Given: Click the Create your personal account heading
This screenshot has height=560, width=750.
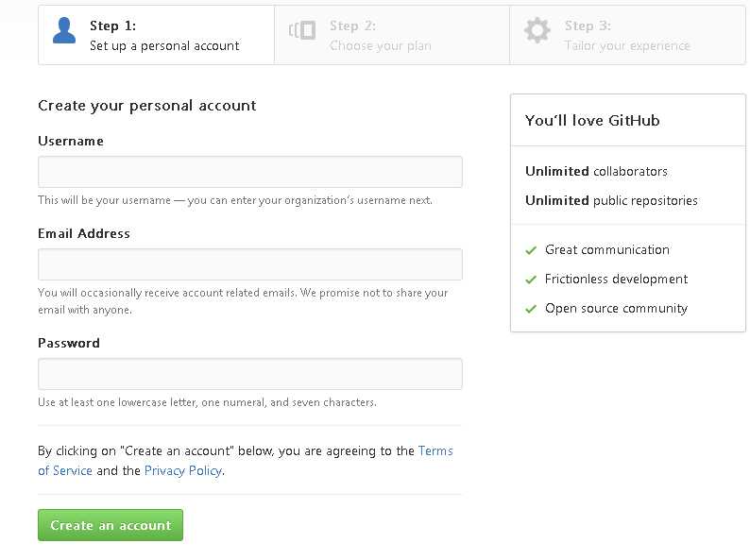Looking at the screenshot, I should tap(147, 106).
